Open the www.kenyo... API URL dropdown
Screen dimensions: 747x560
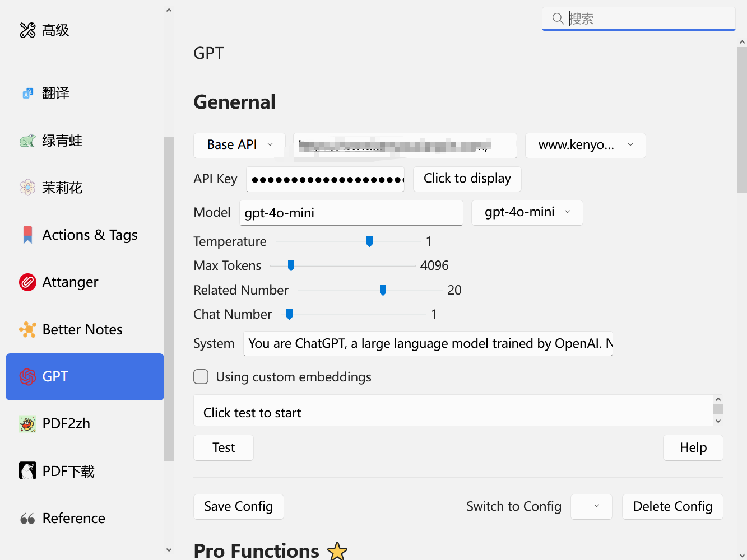(586, 145)
